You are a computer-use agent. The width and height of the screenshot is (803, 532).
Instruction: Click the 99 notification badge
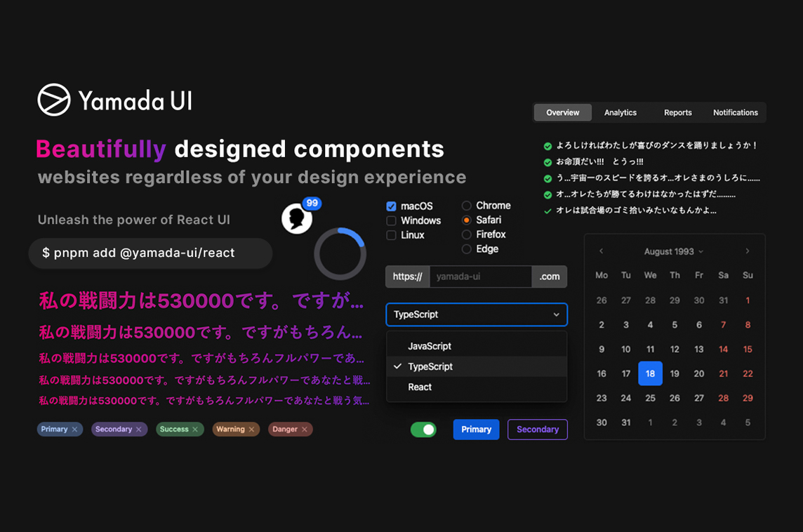[x=312, y=204]
